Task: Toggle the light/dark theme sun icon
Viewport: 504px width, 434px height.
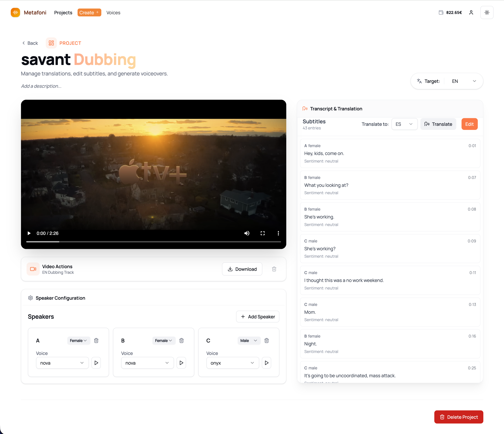Action: click(x=487, y=12)
